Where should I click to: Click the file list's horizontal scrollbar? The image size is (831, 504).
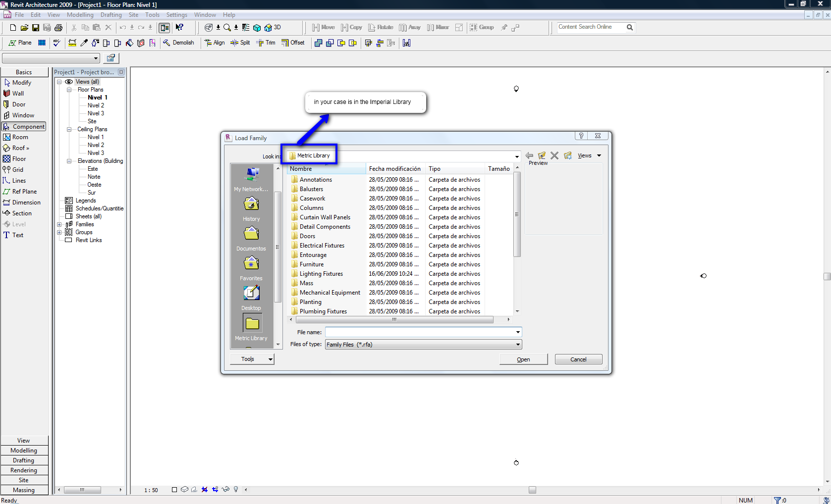[394, 320]
